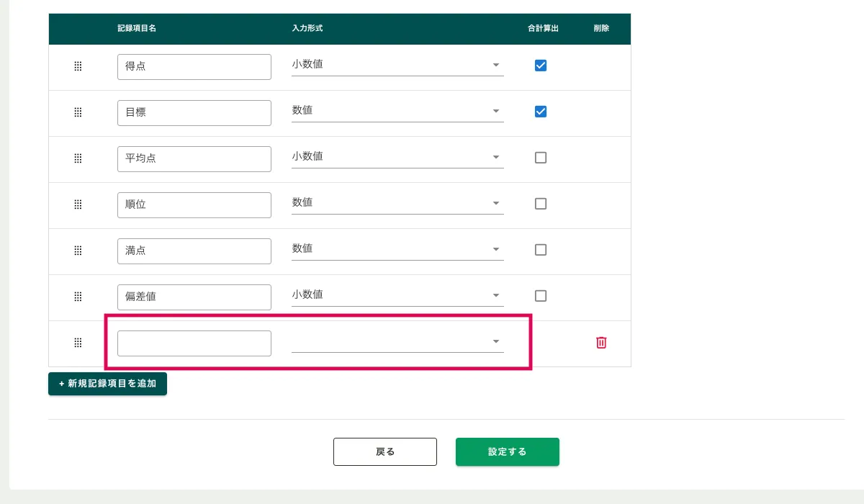Screen dimensions: 864x504
Task: Delete the empty row with trash icon
Action: [601, 343]
